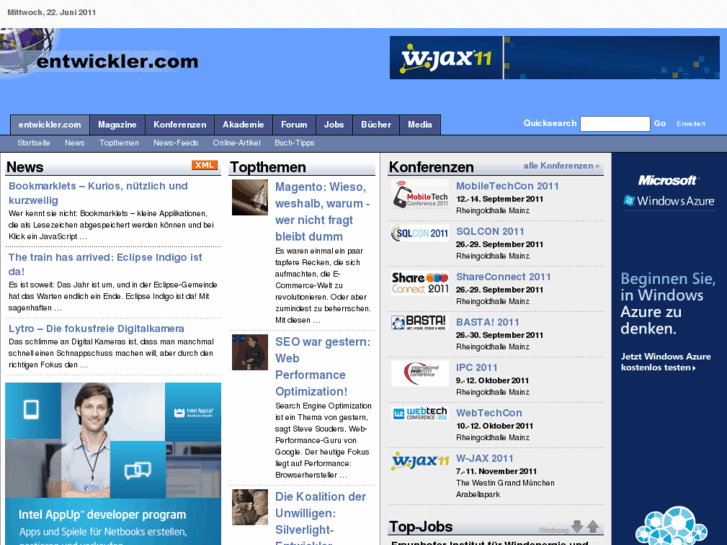
Task: Open SEO war gestern headline
Action: 323,366
